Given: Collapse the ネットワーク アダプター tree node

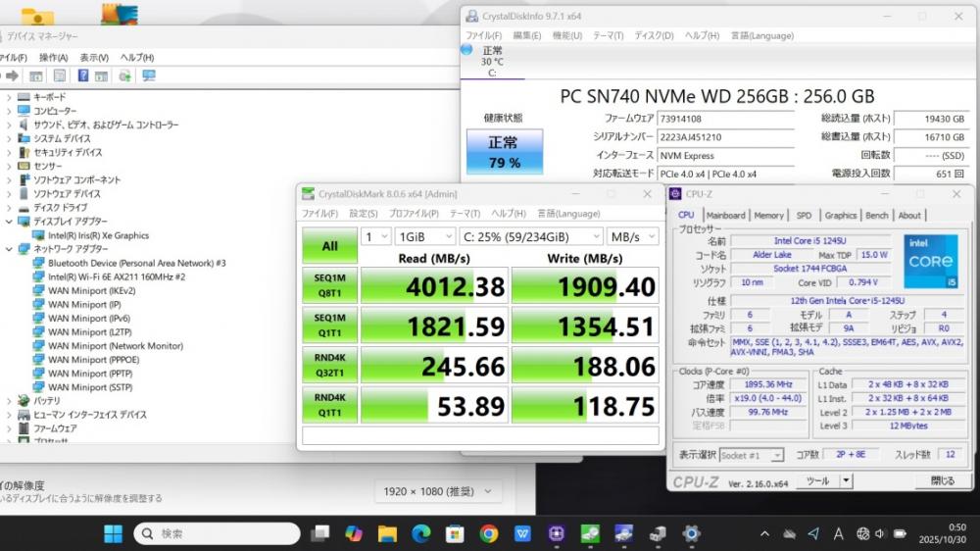Looking at the screenshot, I should (9, 249).
